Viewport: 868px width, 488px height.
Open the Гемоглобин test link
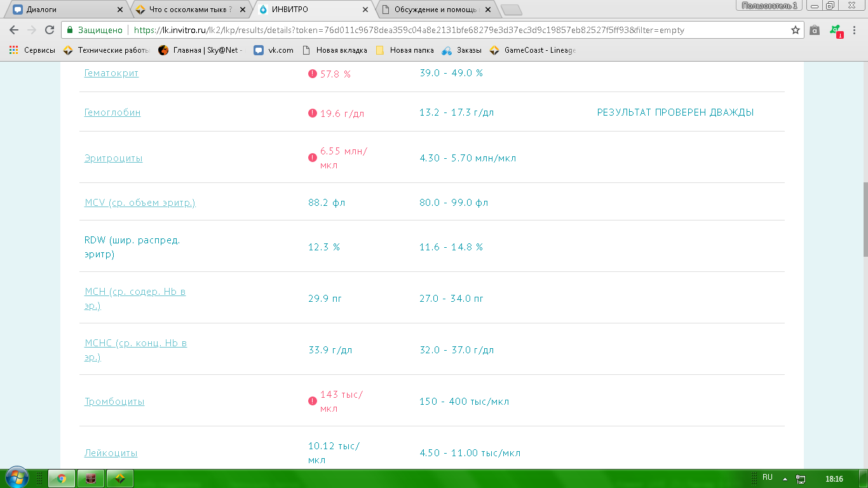click(112, 112)
